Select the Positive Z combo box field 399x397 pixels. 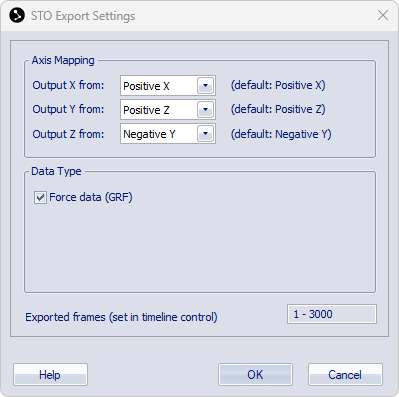click(168, 110)
